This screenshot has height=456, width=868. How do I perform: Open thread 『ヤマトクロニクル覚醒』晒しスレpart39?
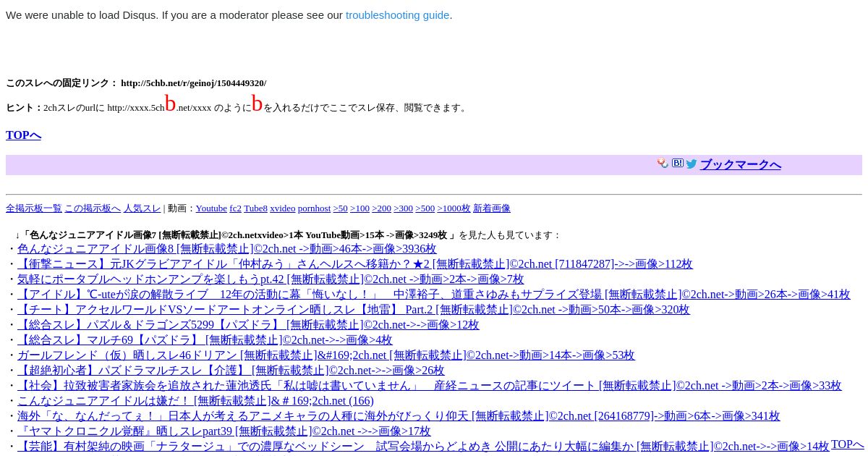click(224, 431)
